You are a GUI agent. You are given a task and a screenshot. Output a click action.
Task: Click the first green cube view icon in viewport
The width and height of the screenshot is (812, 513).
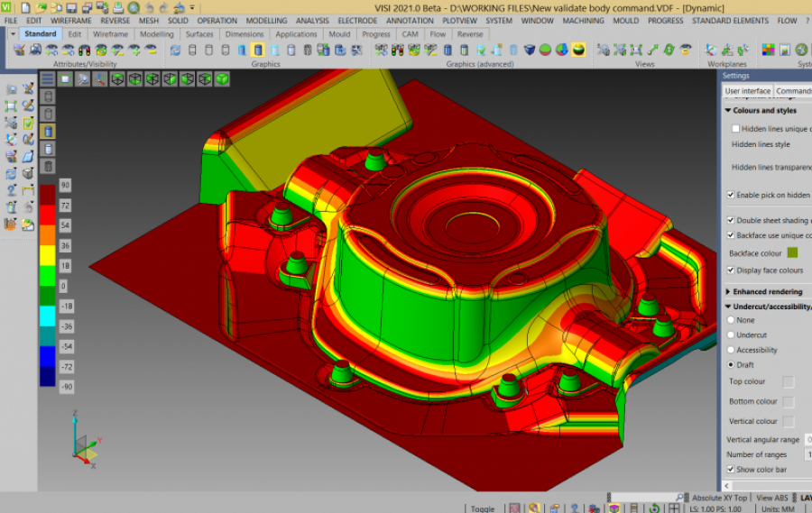(117, 79)
